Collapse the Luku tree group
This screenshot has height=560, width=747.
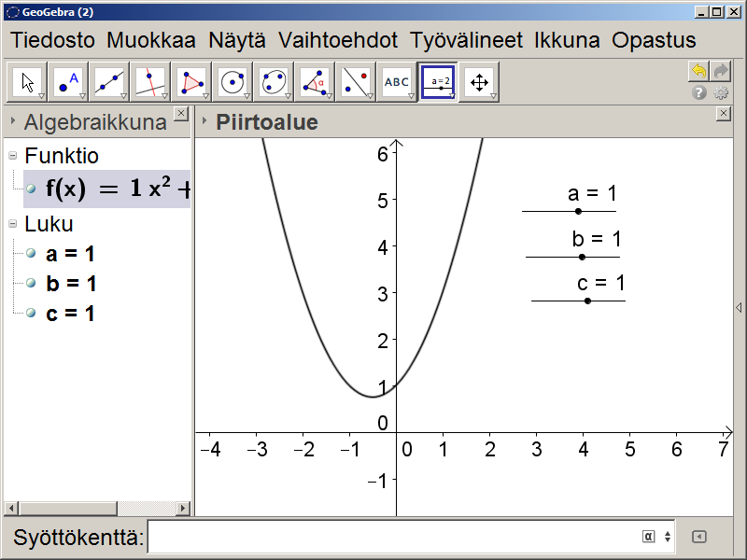(x=13, y=224)
